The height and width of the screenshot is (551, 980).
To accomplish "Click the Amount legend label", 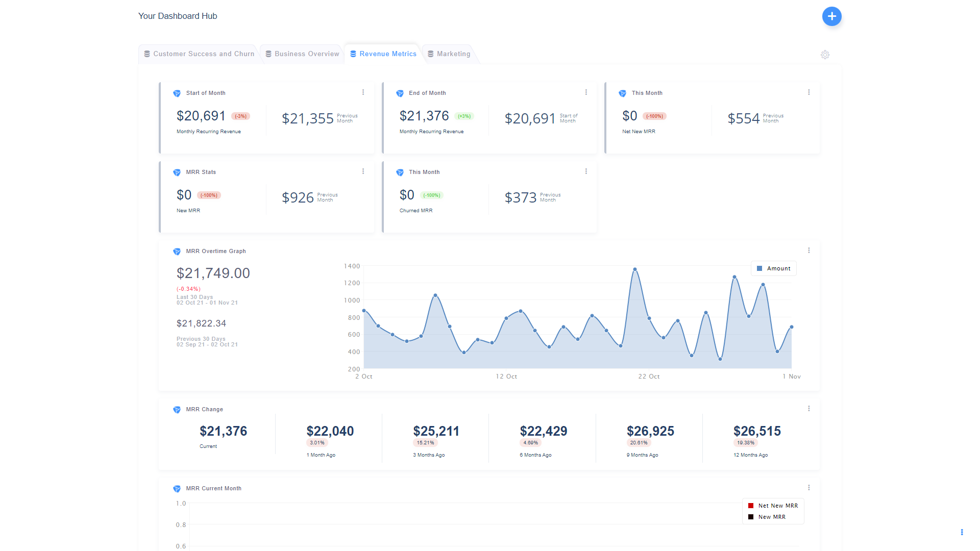I will tap(778, 268).
